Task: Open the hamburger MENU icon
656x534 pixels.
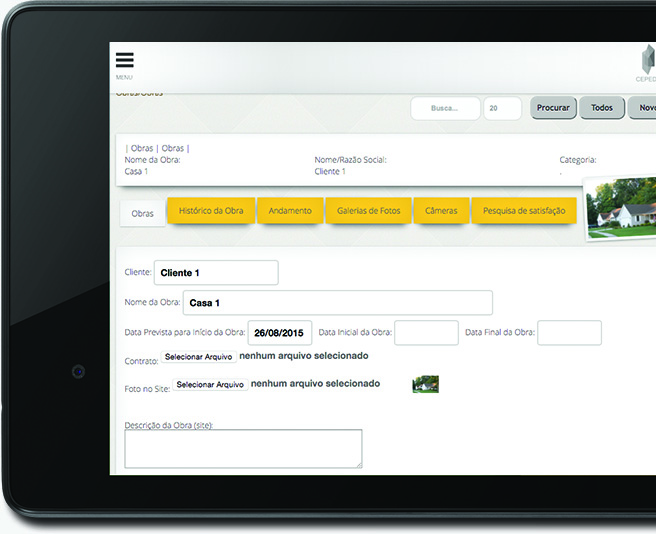Action: coord(124,61)
